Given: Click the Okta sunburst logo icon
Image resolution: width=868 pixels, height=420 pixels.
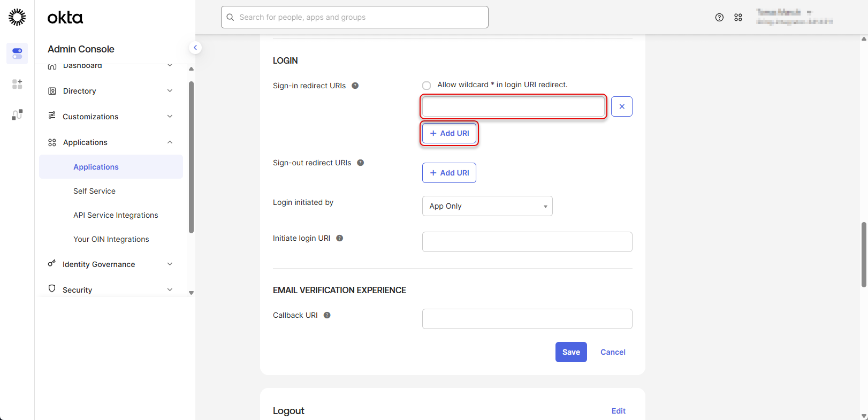Looking at the screenshot, I should point(17,17).
